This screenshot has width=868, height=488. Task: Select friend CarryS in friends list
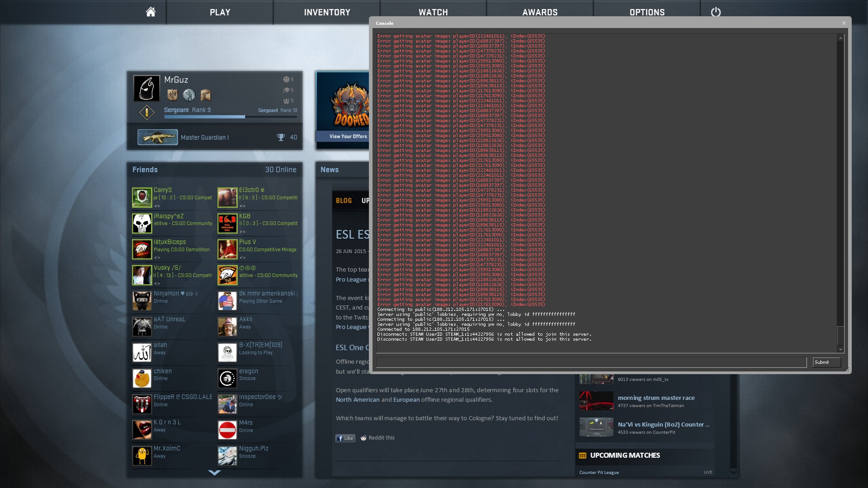pos(162,190)
